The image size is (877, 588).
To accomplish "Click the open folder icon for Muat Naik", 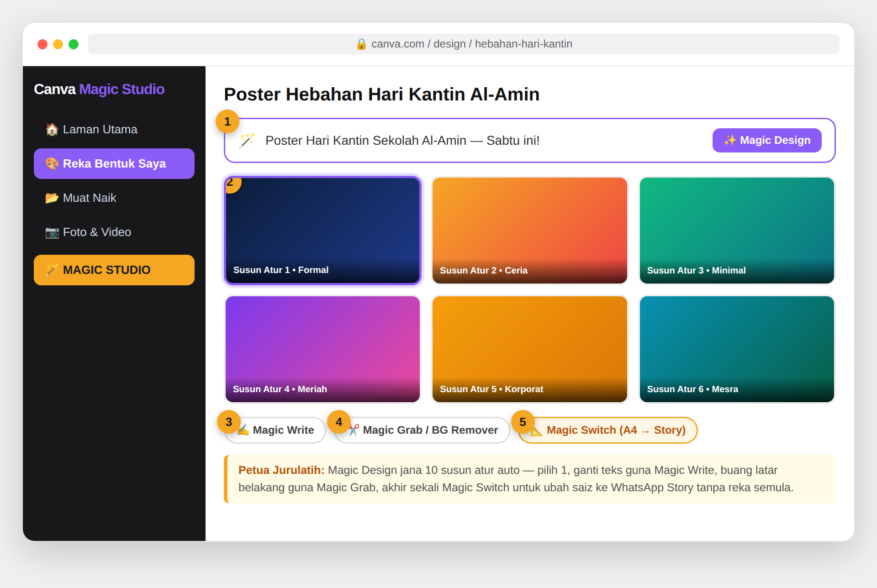I will pyautogui.click(x=52, y=198).
